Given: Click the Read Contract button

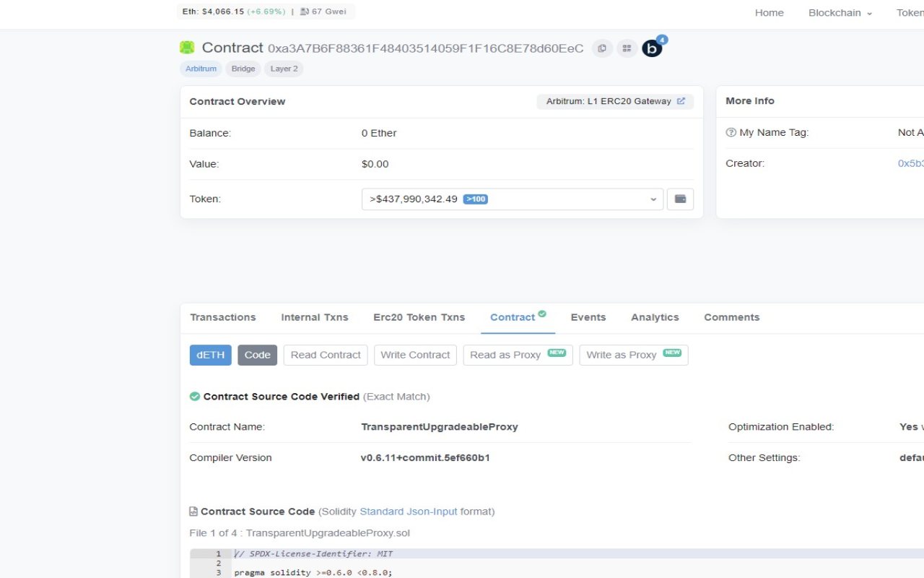Looking at the screenshot, I should 326,355.
